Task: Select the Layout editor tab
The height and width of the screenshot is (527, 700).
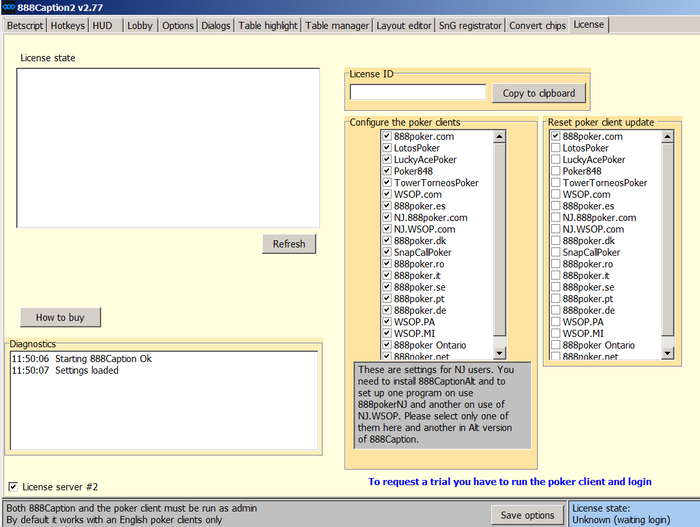Action: [x=404, y=25]
